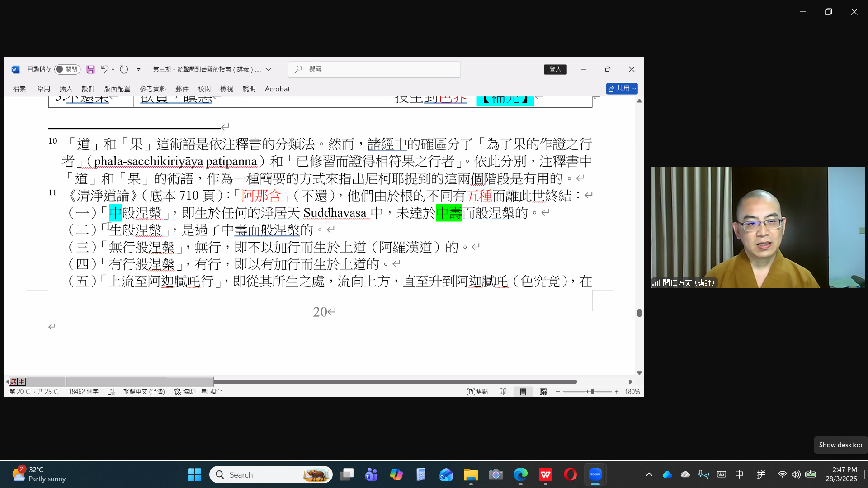Enable Focus mode (焦點) in status bar
The width and height of the screenshot is (868, 488).
pyautogui.click(x=477, y=392)
